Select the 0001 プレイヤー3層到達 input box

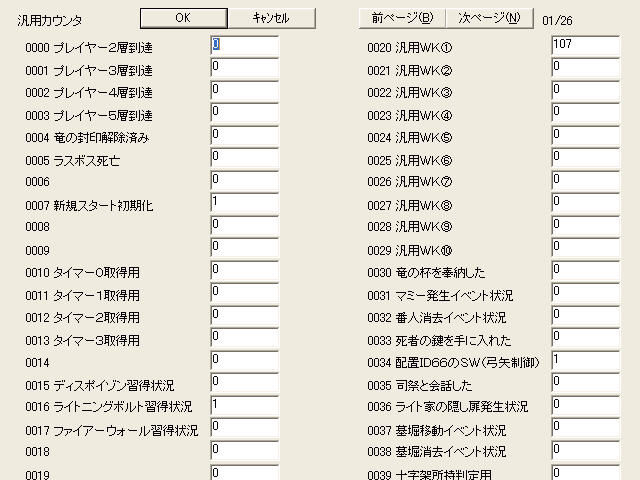(244, 68)
